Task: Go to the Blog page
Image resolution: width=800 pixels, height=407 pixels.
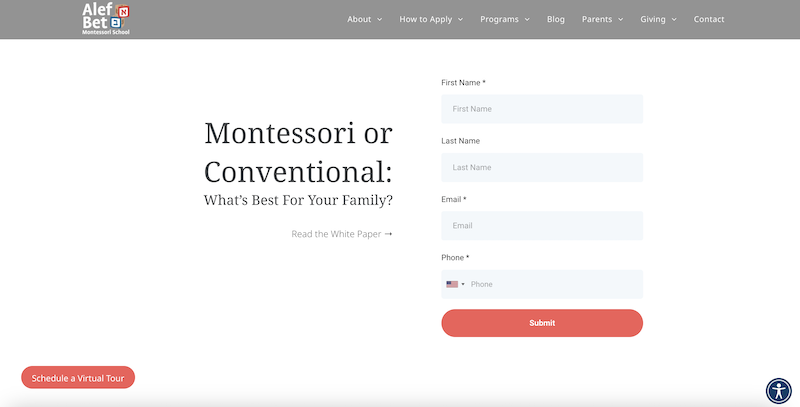Action: [556, 19]
